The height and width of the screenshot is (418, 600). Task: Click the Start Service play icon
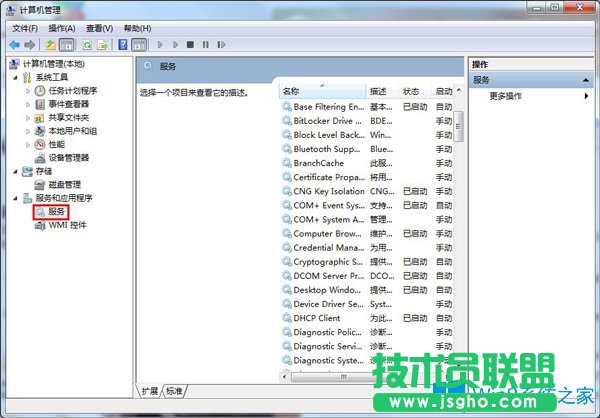coord(160,45)
